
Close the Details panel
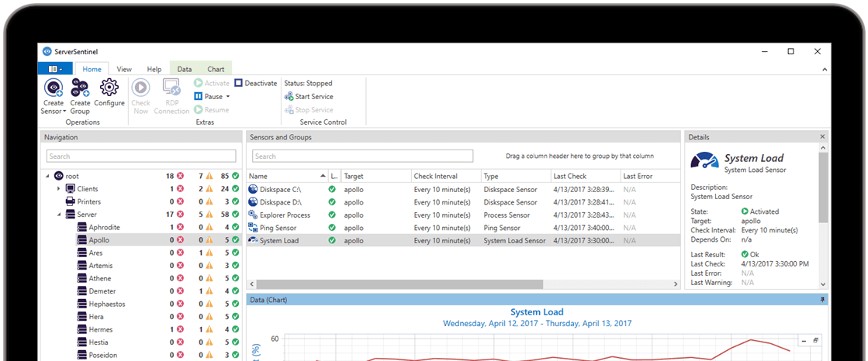(822, 136)
